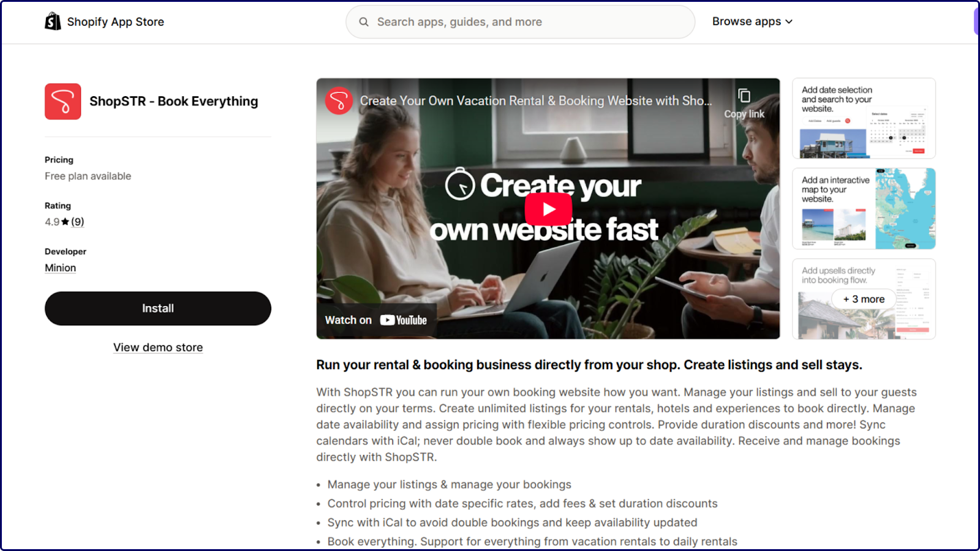Open the Add an interactive map thumbnail
The image size is (980, 551).
(x=864, y=209)
